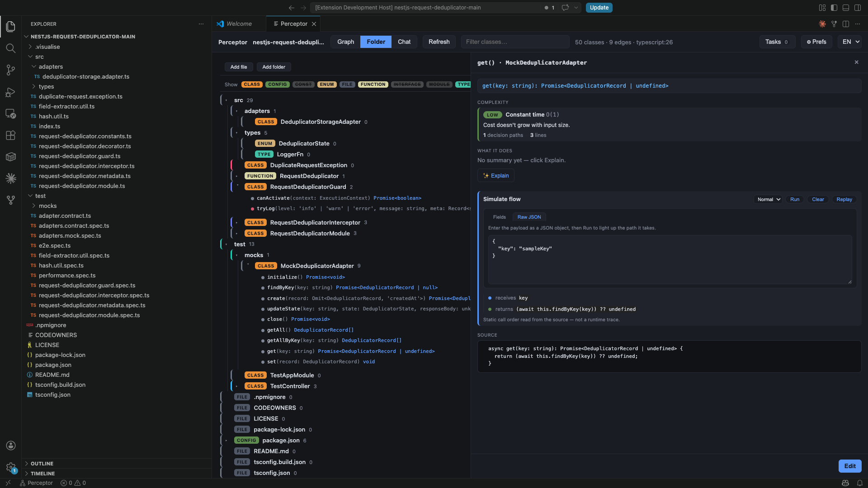Toggle the FILE filter chip
868x488 pixels.
point(347,84)
